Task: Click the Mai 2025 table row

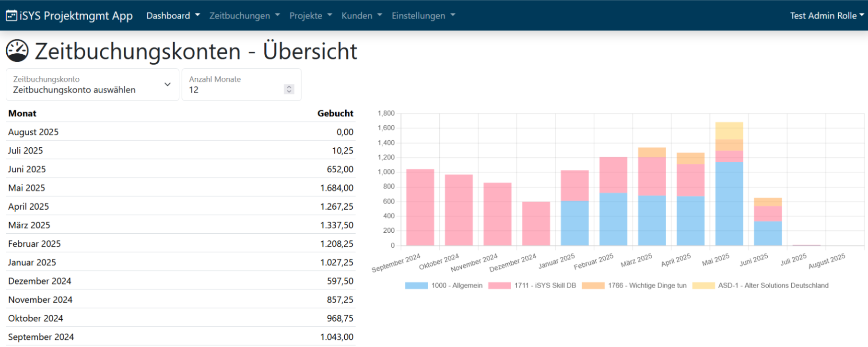Action: tap(181, 188)
